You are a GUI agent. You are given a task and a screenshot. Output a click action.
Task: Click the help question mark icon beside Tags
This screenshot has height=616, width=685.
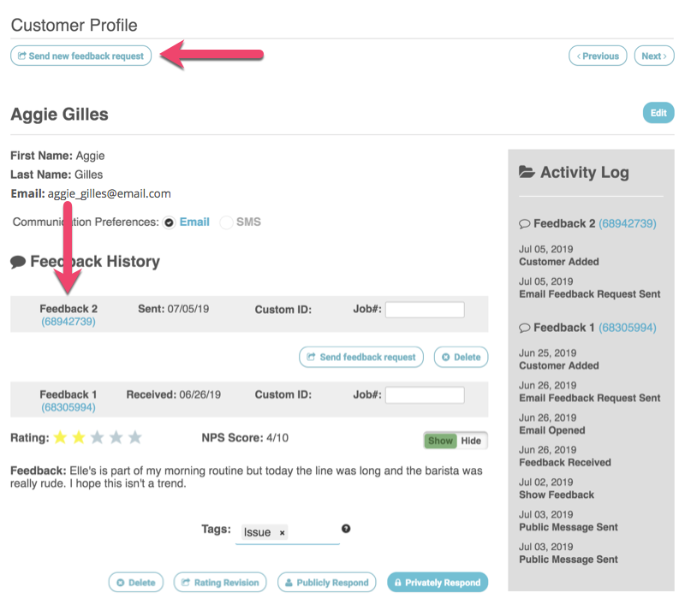point(346,530)
